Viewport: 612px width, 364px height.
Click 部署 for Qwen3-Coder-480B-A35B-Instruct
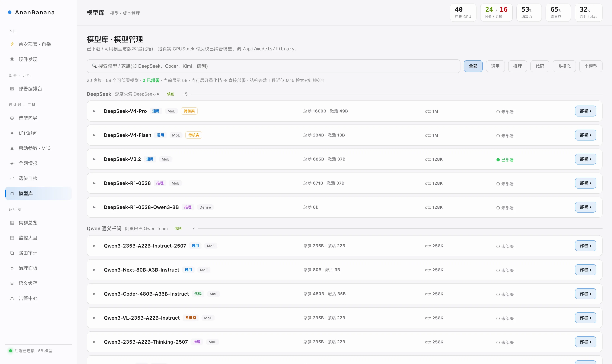pyautogui.click(x=585, y=294)
